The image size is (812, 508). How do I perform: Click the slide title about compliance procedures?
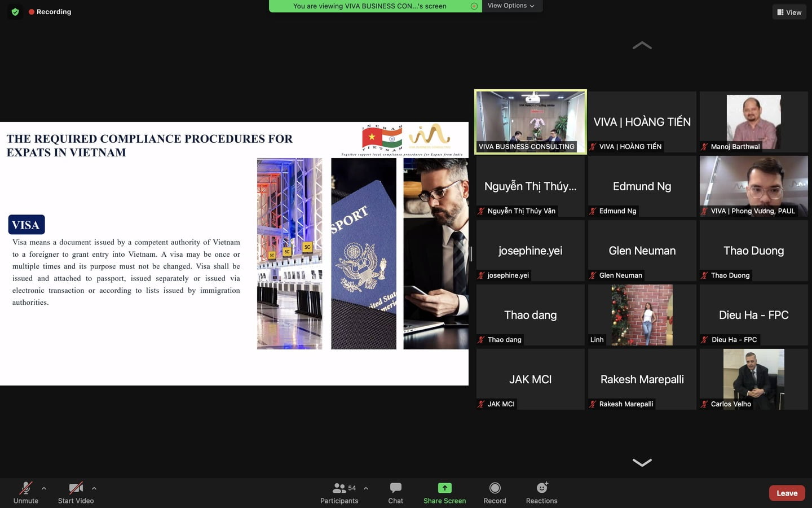click(149, 146)
